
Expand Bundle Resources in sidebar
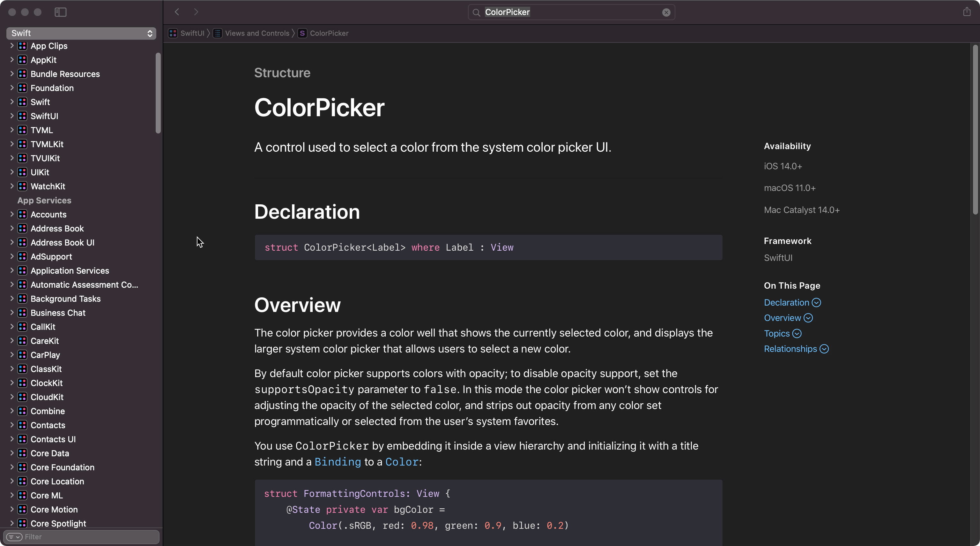12,74
